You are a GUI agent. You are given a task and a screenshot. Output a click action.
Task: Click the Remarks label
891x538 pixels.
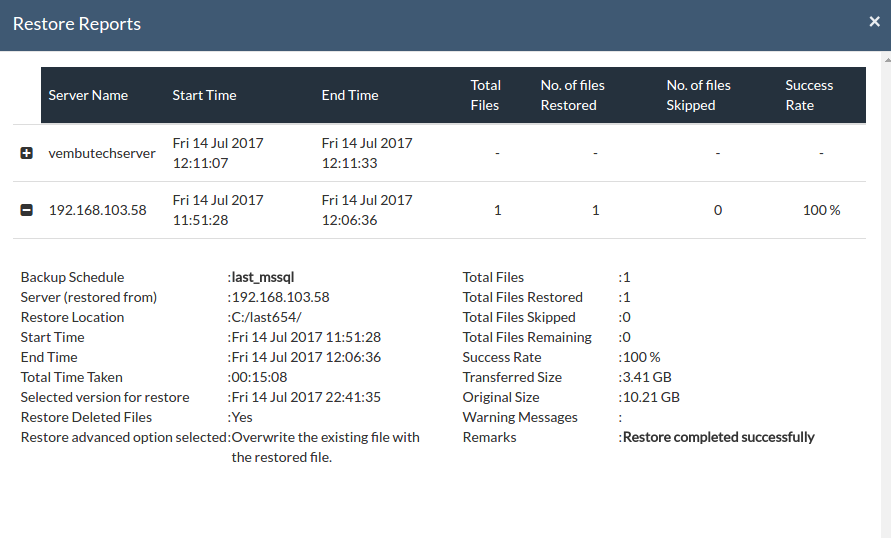coord(489,437)
